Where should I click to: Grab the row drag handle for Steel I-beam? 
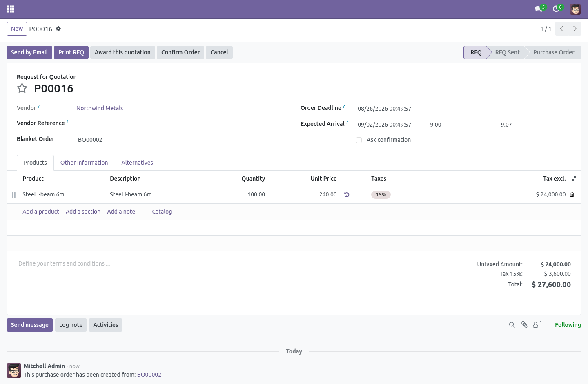[14, 195]
